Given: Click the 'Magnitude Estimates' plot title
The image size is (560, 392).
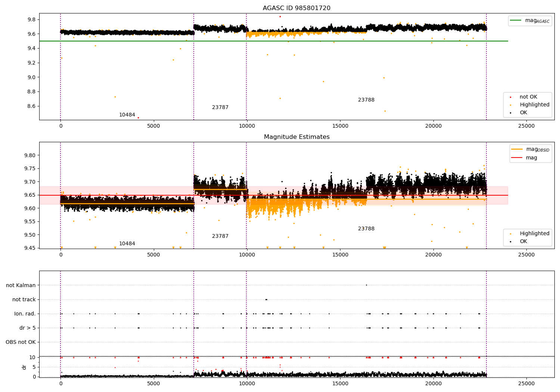Looking at the screenshot, I should [296, 137].
